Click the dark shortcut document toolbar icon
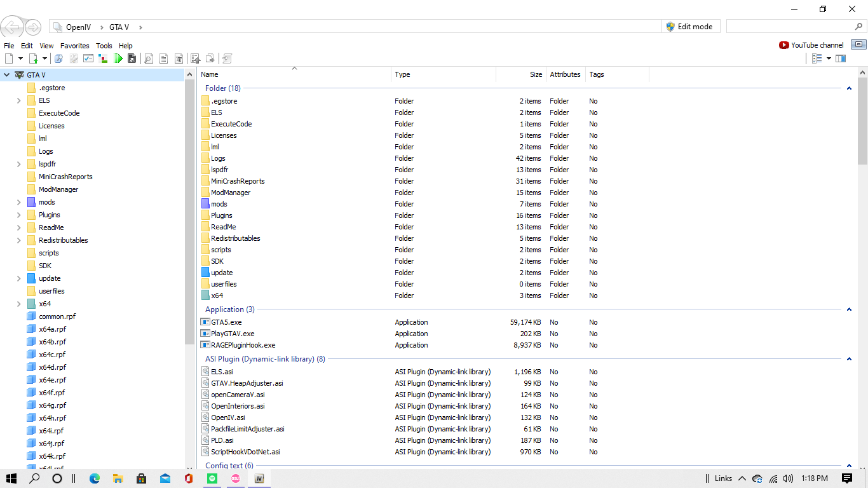This screenshot has width=868, height=488. point(132,58)
